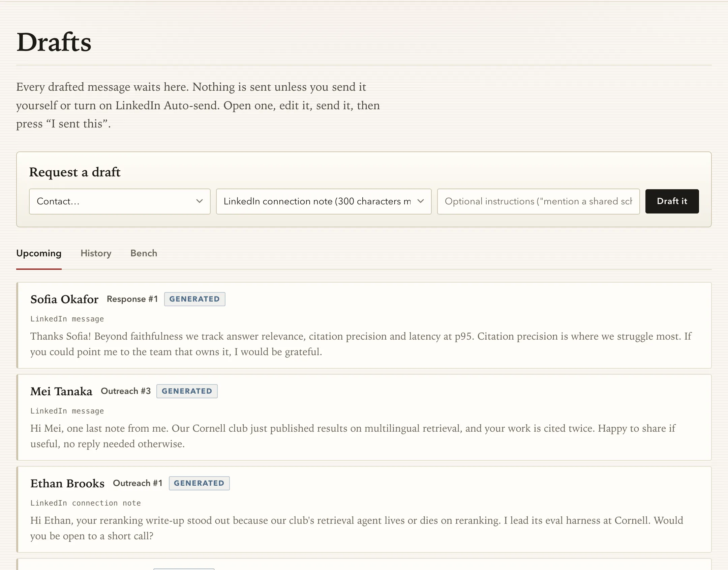Select the Upcoming tab
728x570 pixels.
coord(39,253)
